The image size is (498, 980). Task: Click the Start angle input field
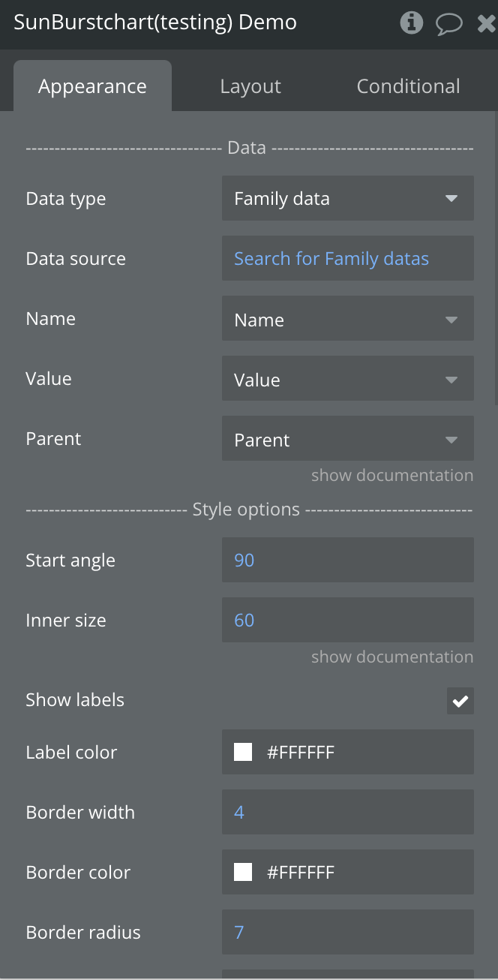(x=347, y=560)
